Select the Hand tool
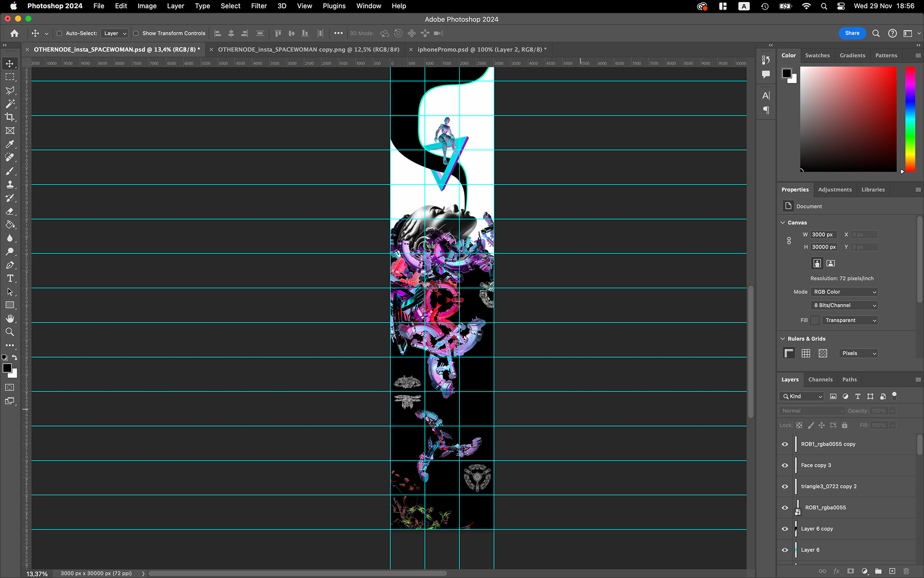This screenshot has width=924, height=578. 10,318
